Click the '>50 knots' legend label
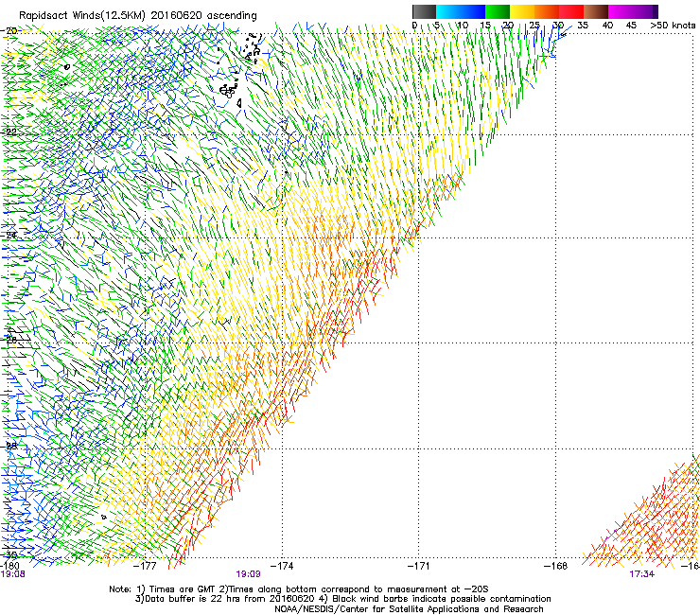The image size is (700, 615). point(673,26)
